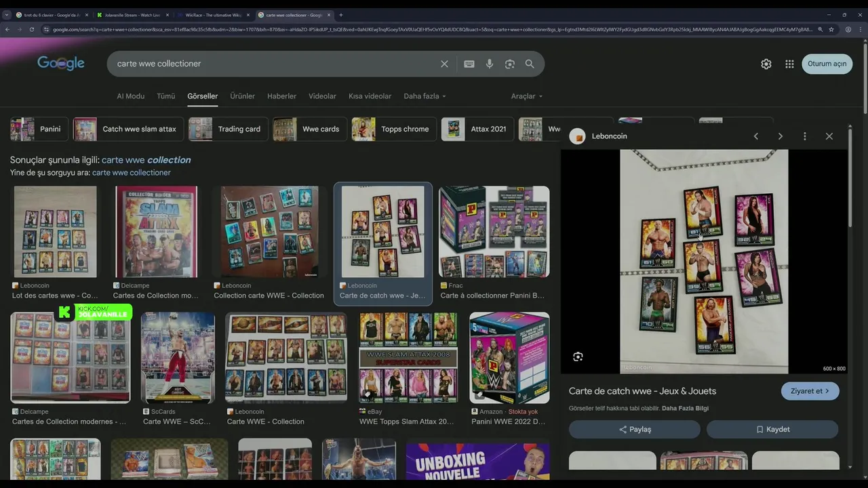868x488 pixels.
Task: Start voice search with the microphone
Action: (x=490, y=64)
